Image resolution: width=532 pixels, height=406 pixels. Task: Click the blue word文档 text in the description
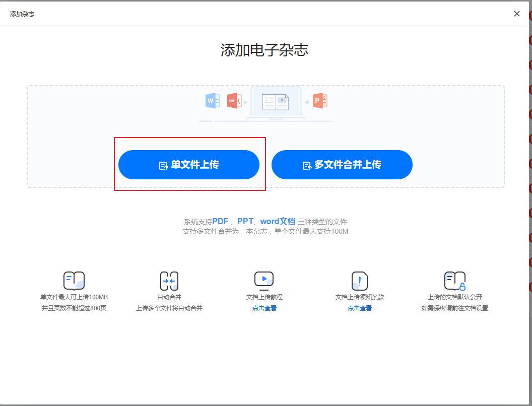[x=278, y=222]
